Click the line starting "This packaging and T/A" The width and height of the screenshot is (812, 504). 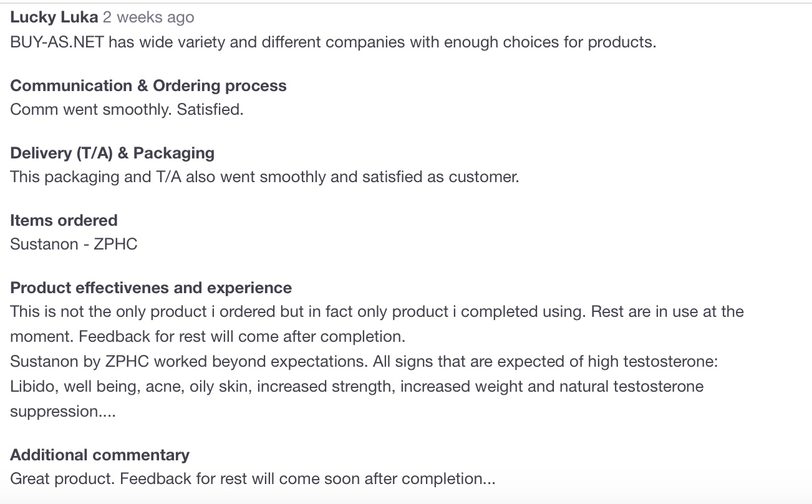[264, 177]
